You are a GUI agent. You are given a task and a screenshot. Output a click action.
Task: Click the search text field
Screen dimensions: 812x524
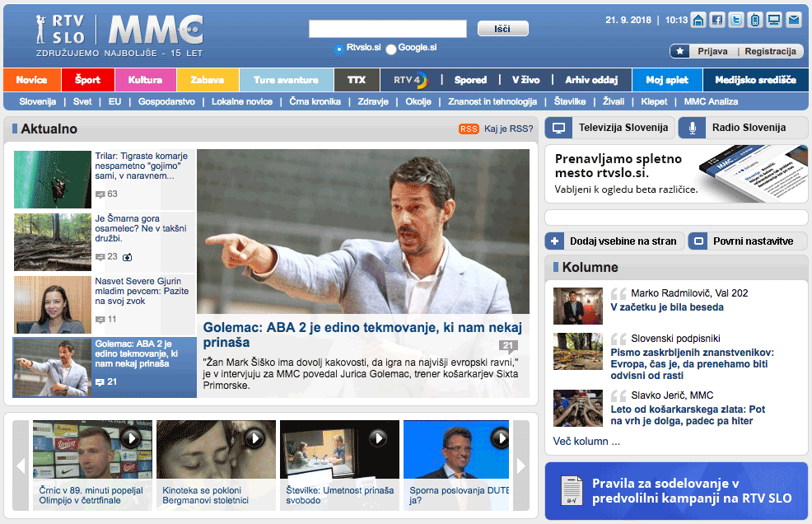388,29
